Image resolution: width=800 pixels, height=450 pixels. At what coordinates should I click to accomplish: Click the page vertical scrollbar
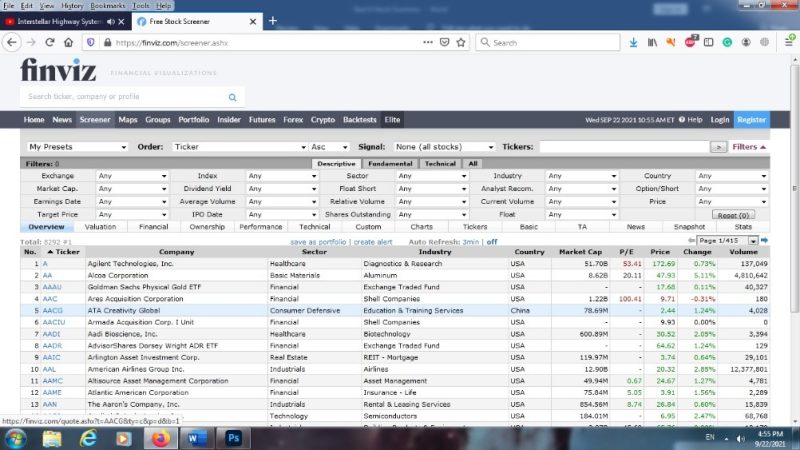[794, 189]
